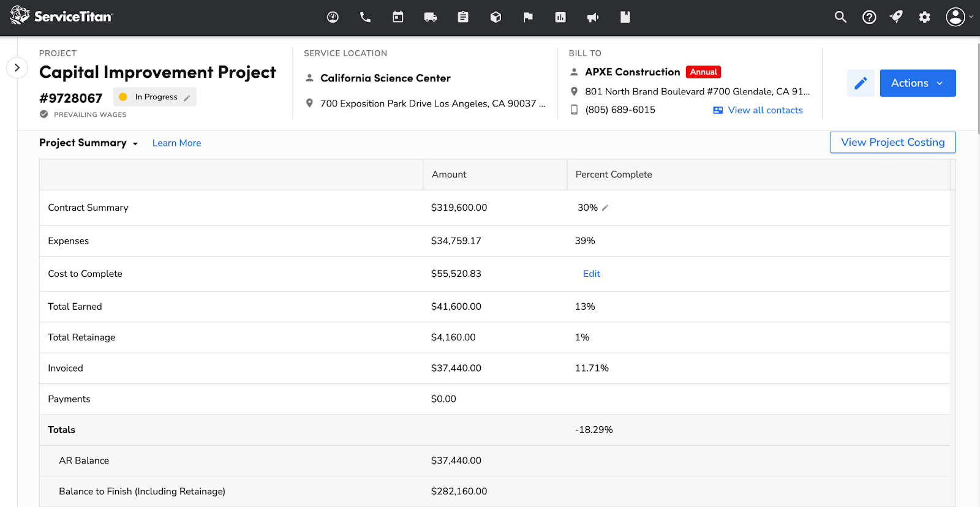Open the Project Summary dropdown
The image size is (980, 507).
[x=89, y=143]
